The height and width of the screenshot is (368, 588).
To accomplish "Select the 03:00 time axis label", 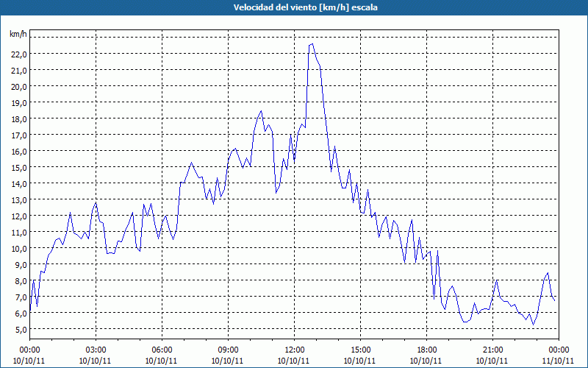I will (96, 350).
